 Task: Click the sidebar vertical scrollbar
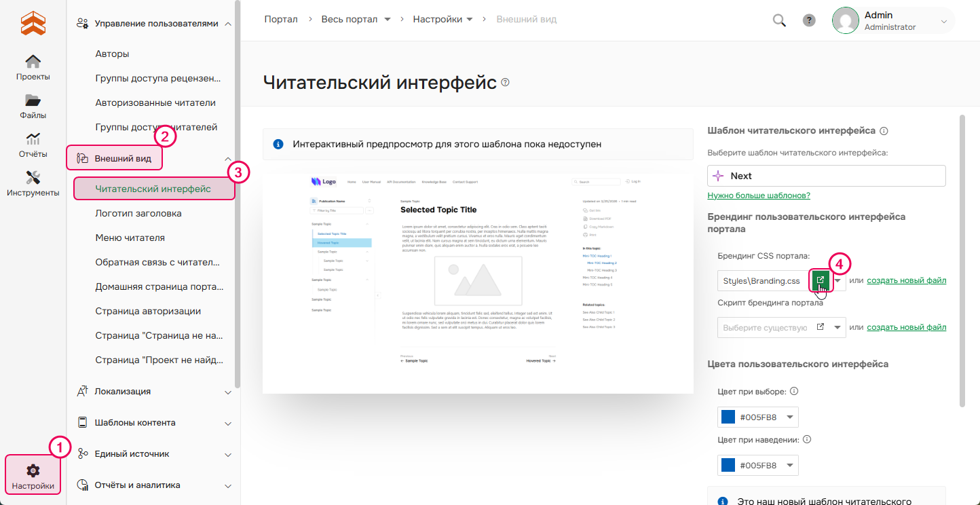pyautogui.click(x=237, y=193)
